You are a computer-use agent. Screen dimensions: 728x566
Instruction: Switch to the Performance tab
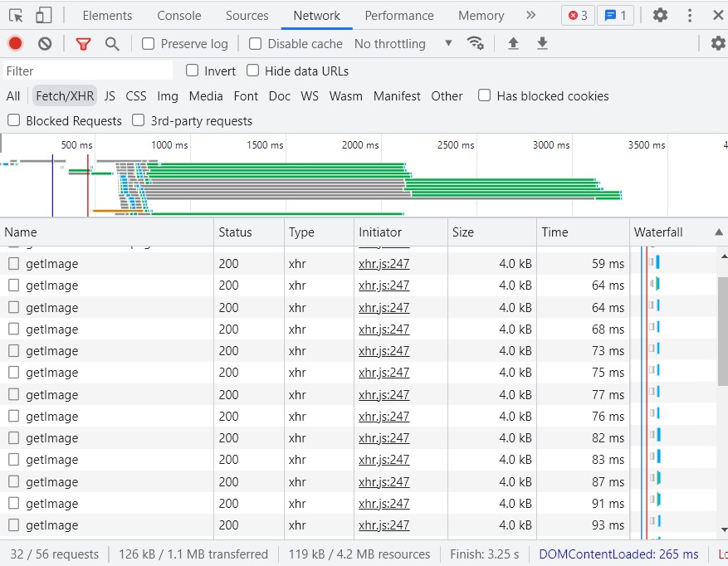tap(399, 16)
